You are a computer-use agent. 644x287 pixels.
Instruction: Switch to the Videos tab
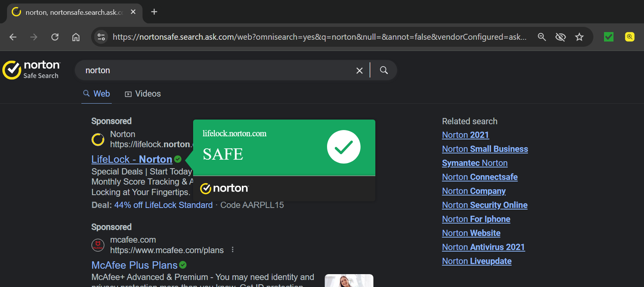143,94
